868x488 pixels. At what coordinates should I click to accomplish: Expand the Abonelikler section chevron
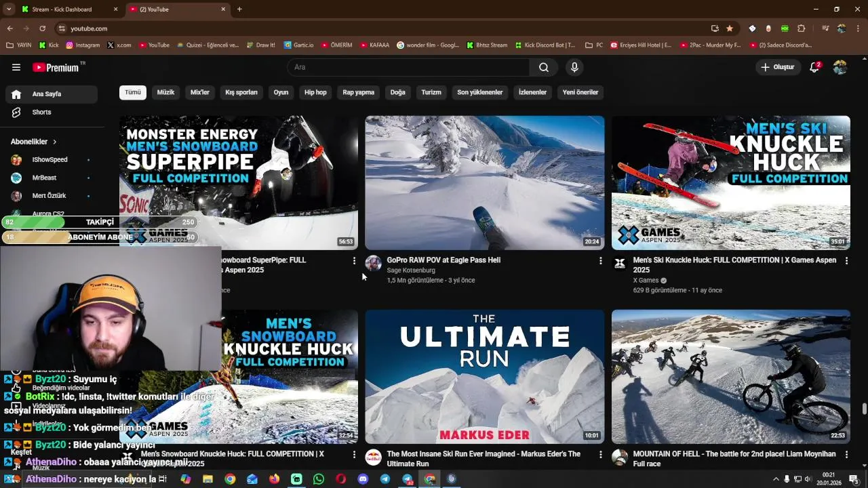pyautogui.click(x=54, y=142)
